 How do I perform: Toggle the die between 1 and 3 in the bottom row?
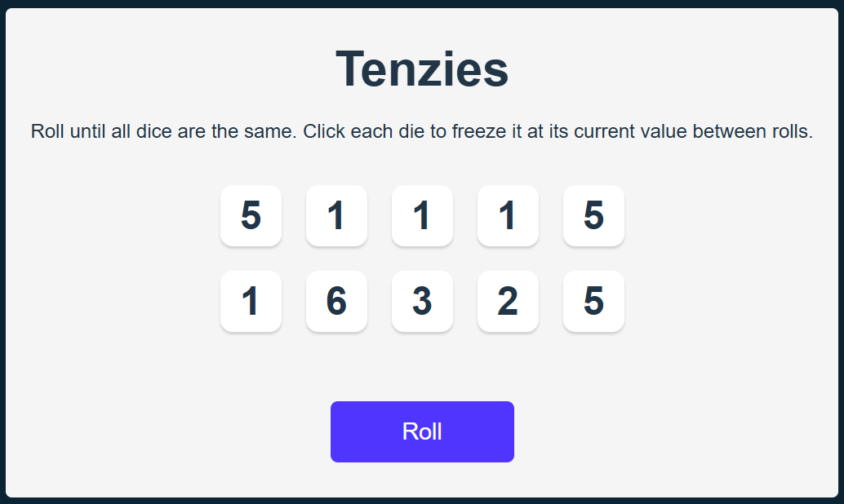336,301
